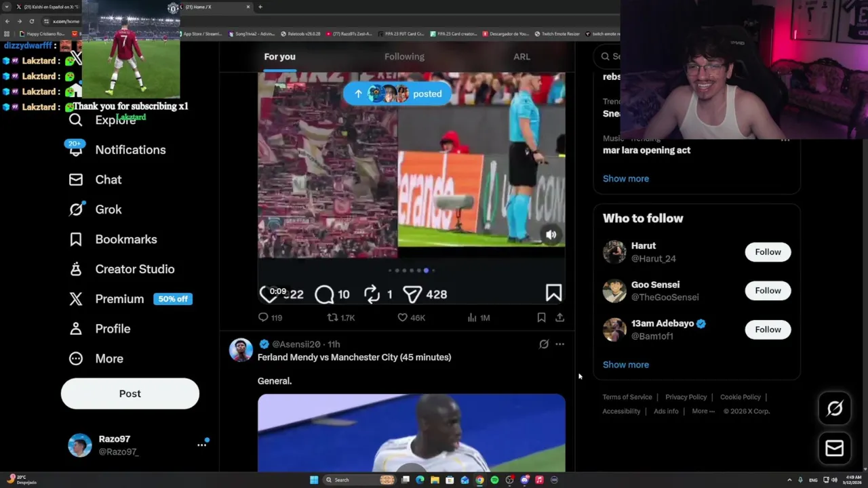Viewport: 868px width, 488px height.
Task: Click the Post button
Action: (130, 394)
